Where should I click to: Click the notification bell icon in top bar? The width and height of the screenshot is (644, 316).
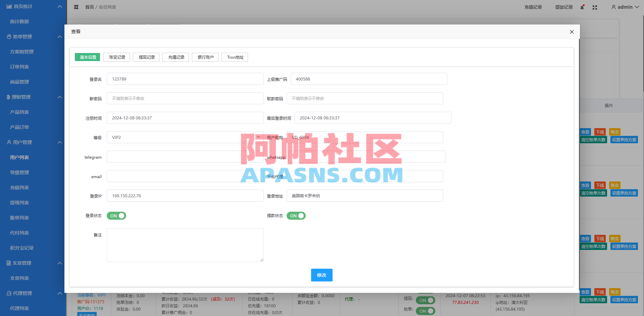click(582, 7)
